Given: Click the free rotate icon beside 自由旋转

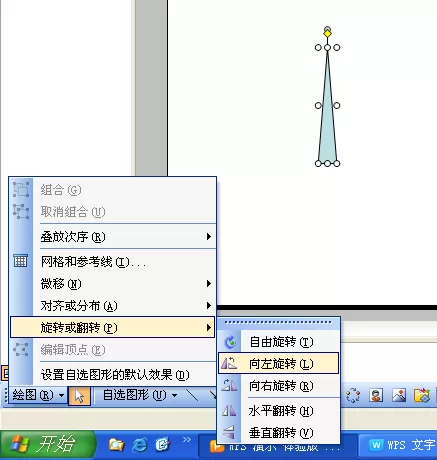Looking at the screenshot, I should [x=230, y=342].
